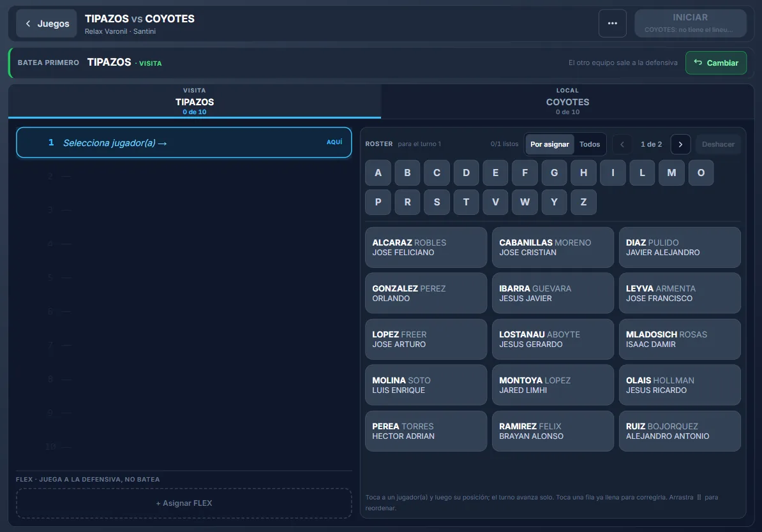Filter roster by letter G
This screenshot has width=762, height=532.
click(554, 172)
